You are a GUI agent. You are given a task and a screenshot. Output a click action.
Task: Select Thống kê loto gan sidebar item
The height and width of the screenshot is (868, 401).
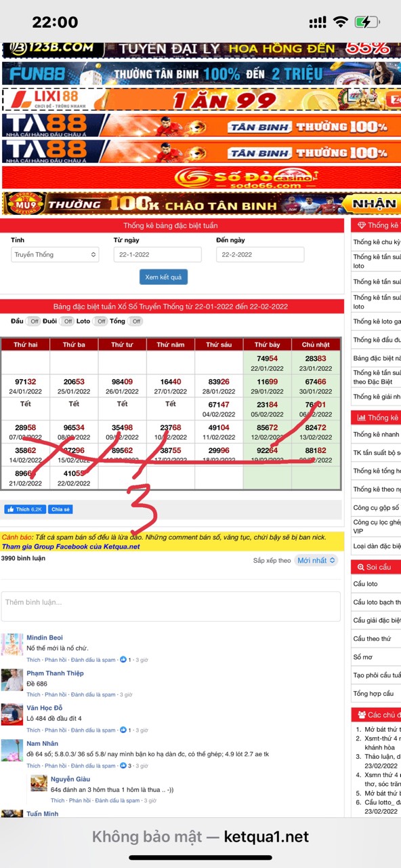pyautogui.click(x=376, y=321)
